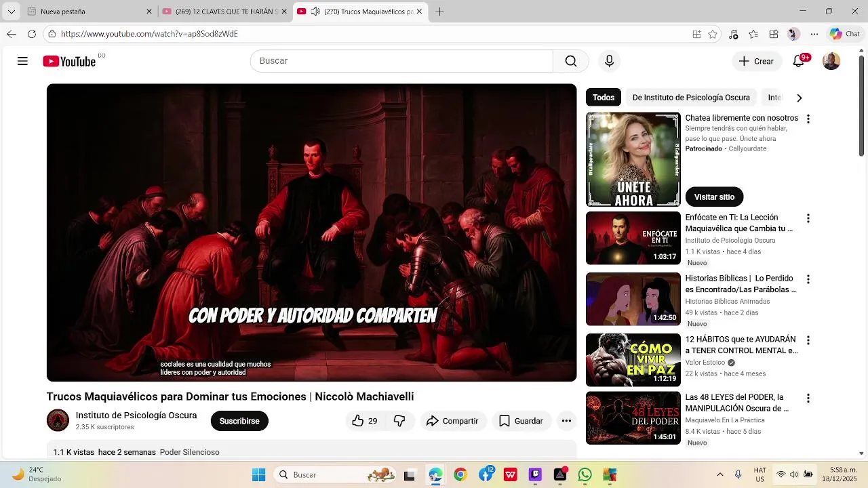This screenshot has height=488, width=868.
Task: Open browser settings ellipsis menu
Action: (x=814, y=34)
